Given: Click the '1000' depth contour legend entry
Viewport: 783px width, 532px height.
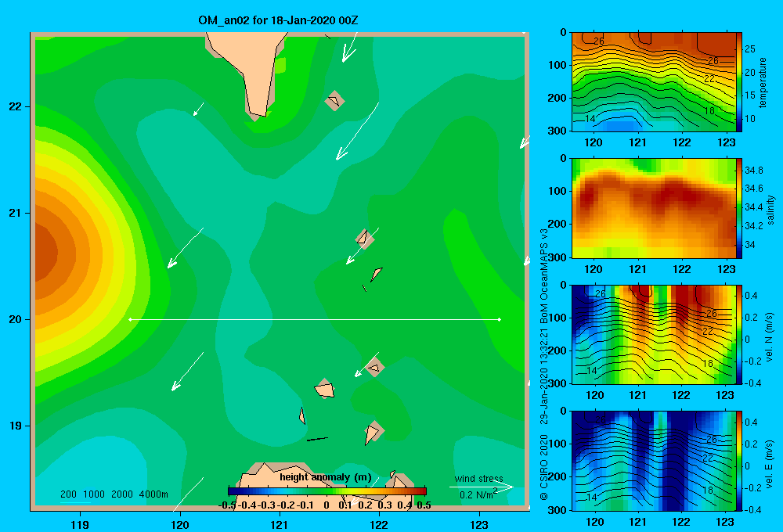Looking at the screenshot, I should point(94,494).
